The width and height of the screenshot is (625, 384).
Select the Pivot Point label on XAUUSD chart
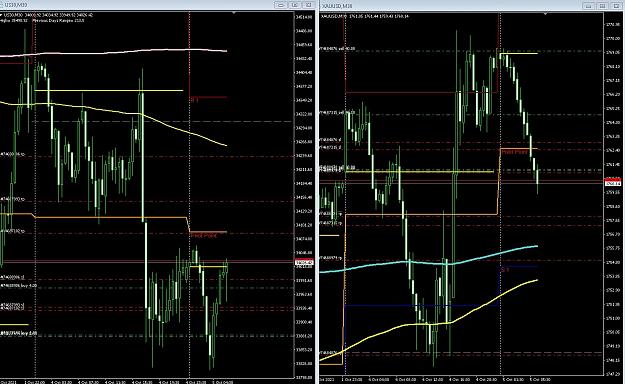[x=514, y=152]
